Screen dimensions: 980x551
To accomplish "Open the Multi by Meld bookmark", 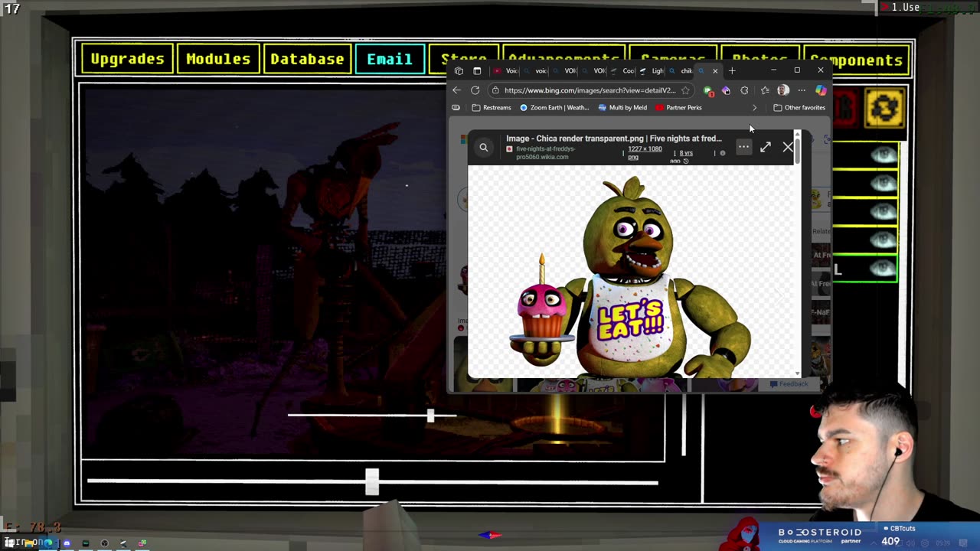I will point(623,108).
